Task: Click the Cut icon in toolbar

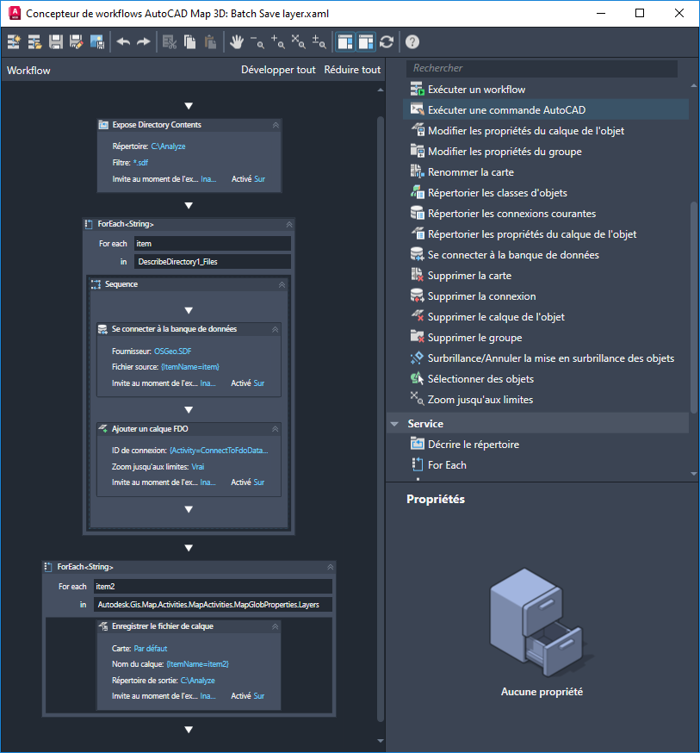Action: [170, 42]
